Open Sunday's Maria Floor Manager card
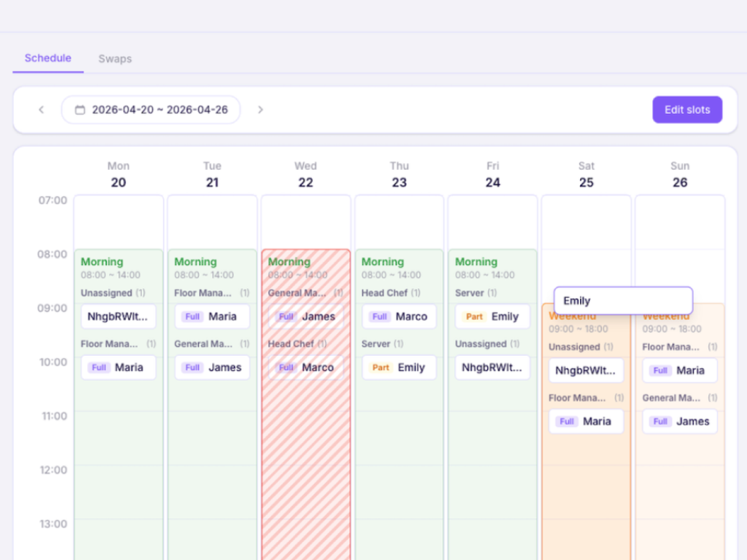The height and width of the screenshot is (560, 747). point(680,371)
